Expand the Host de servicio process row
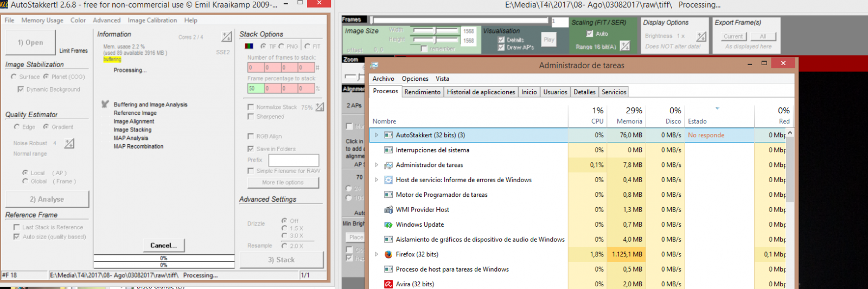868x289 pixels. (x=376, y=180)
